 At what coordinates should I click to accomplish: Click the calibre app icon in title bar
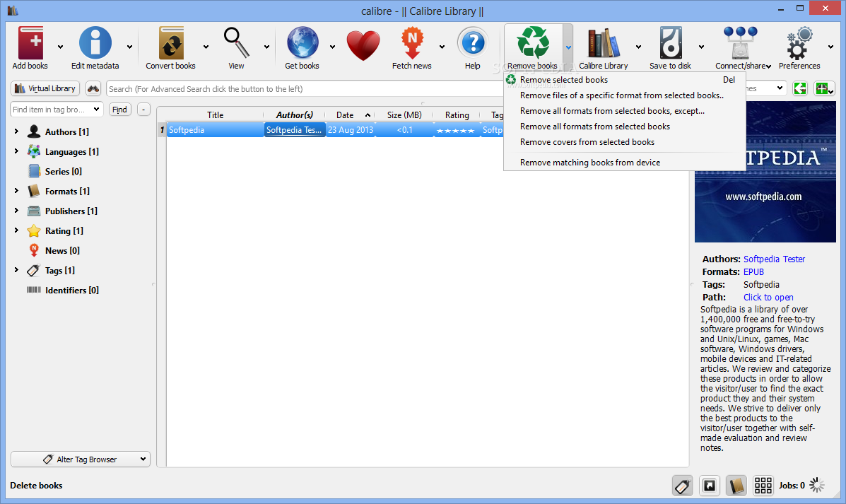click(13, 11)
